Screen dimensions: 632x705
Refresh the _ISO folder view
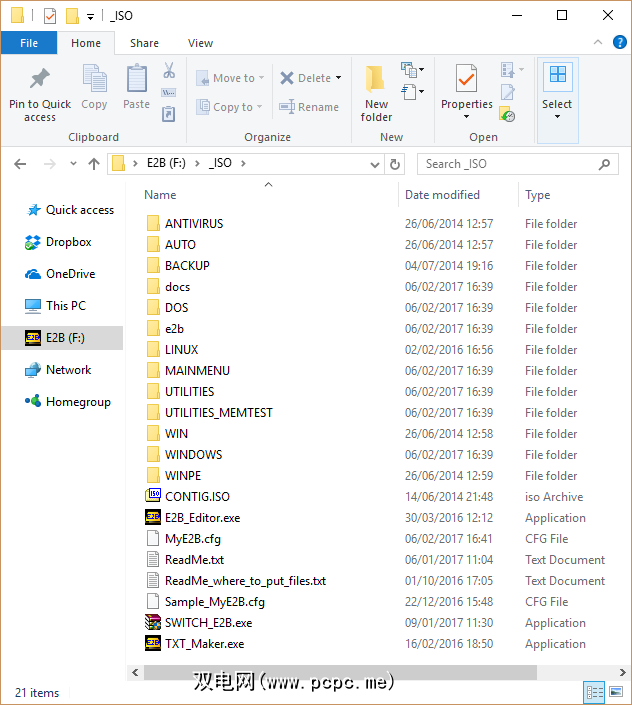tap(395, 164)
